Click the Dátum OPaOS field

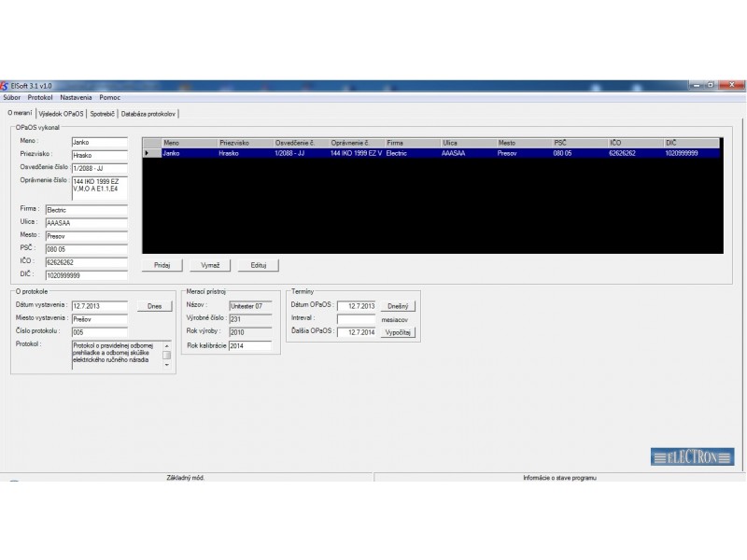click(x=357, y=306)
